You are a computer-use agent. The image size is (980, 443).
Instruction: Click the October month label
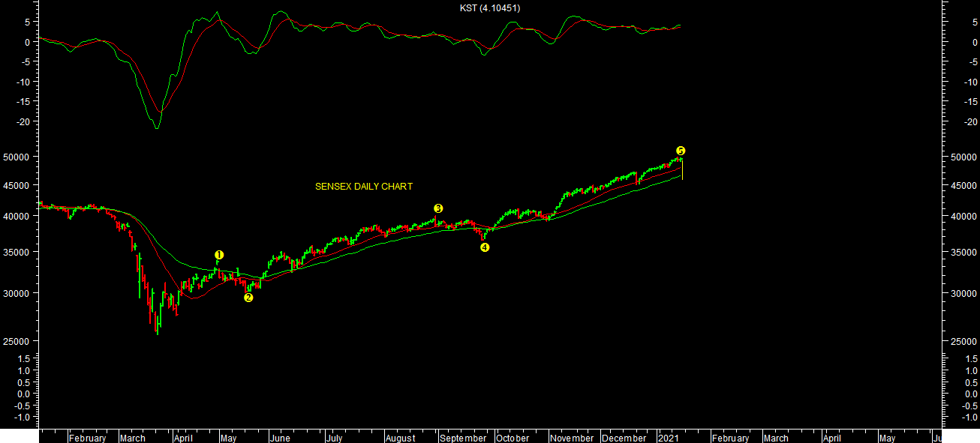(x=513, y=439)
